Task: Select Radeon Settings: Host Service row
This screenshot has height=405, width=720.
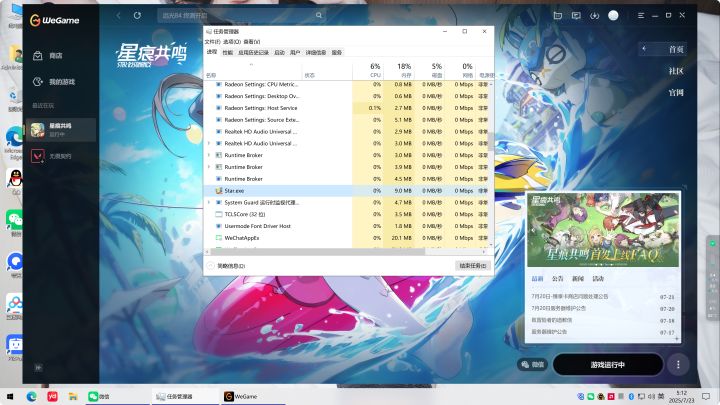Action: point(348,108)
